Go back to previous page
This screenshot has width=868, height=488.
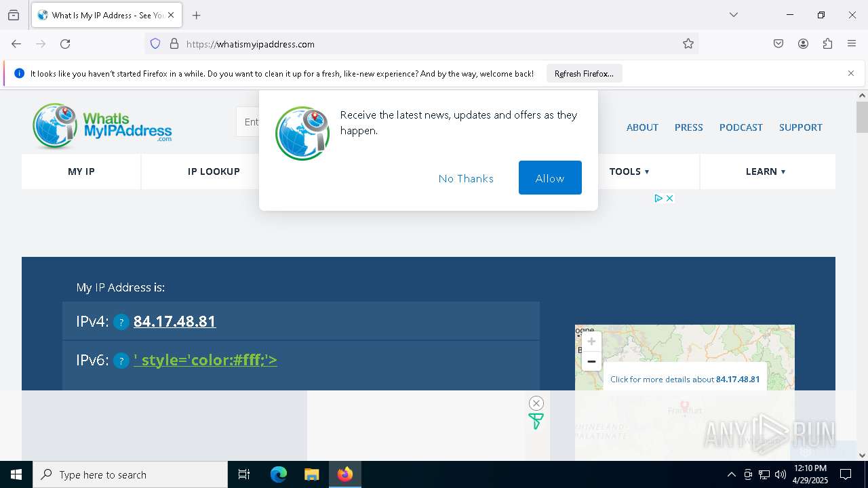click(16, 44)
